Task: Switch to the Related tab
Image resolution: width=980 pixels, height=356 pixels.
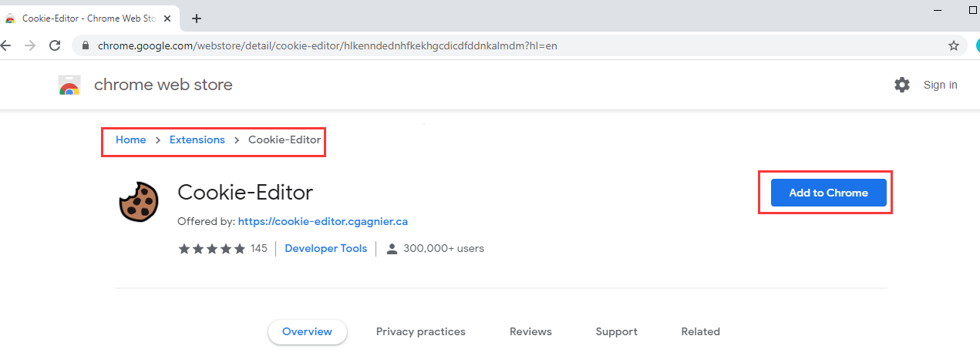Action: point(700,331)
